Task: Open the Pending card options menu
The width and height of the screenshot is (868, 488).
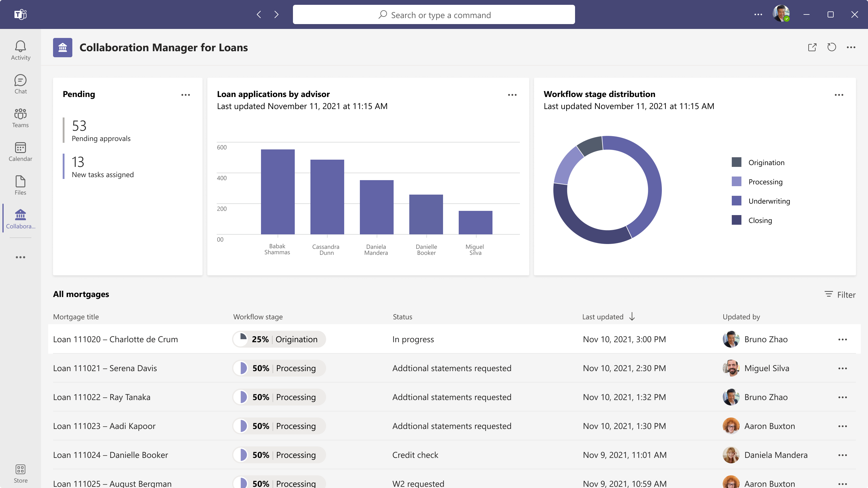Action: click(186, 95)
